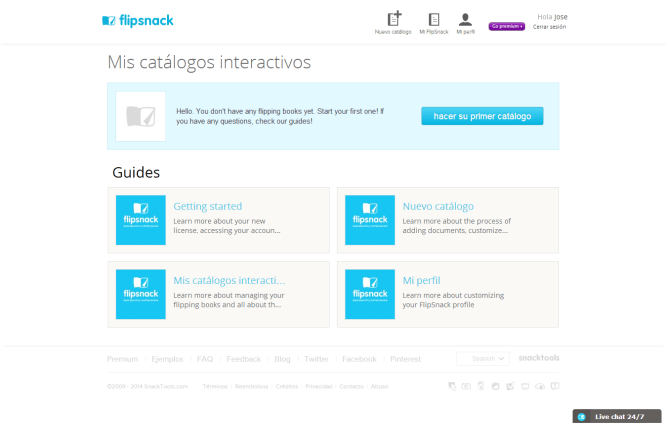666x423 pixels.
Task: Go to the FAQ footer link
Action: (x=205, y=358)
